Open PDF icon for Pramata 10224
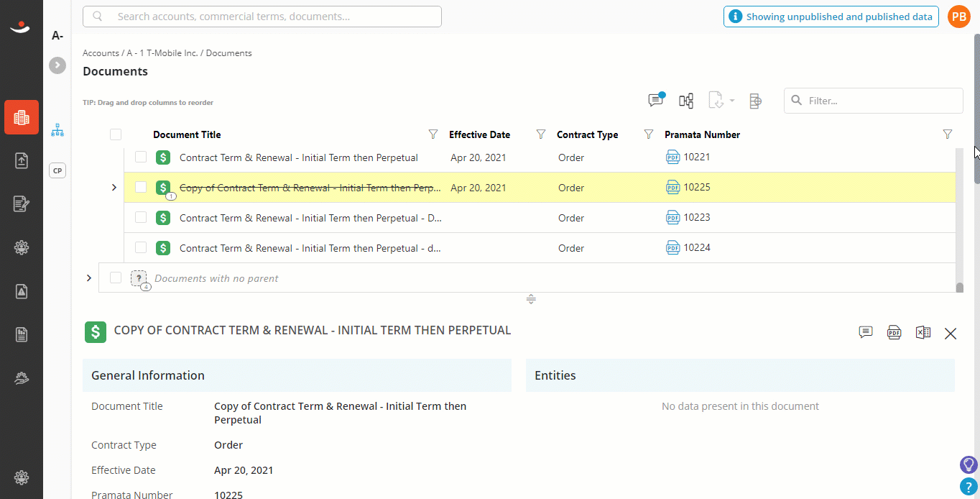 672,248
